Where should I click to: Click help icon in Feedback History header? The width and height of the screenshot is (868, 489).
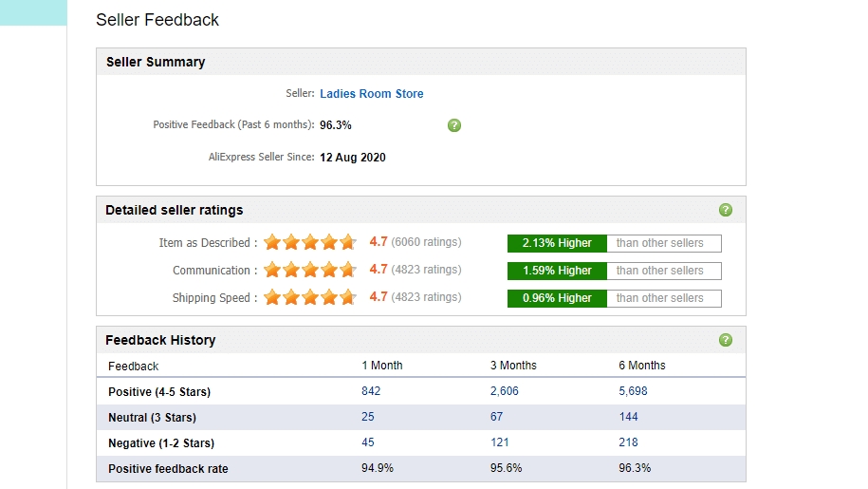point(726,340)
